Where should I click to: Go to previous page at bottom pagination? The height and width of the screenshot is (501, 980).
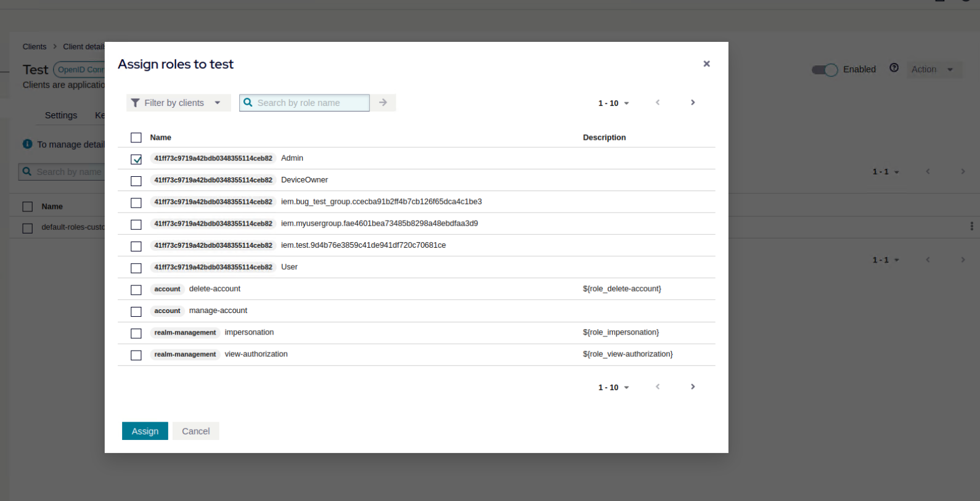pyautogui.click(x=658, y=386)
